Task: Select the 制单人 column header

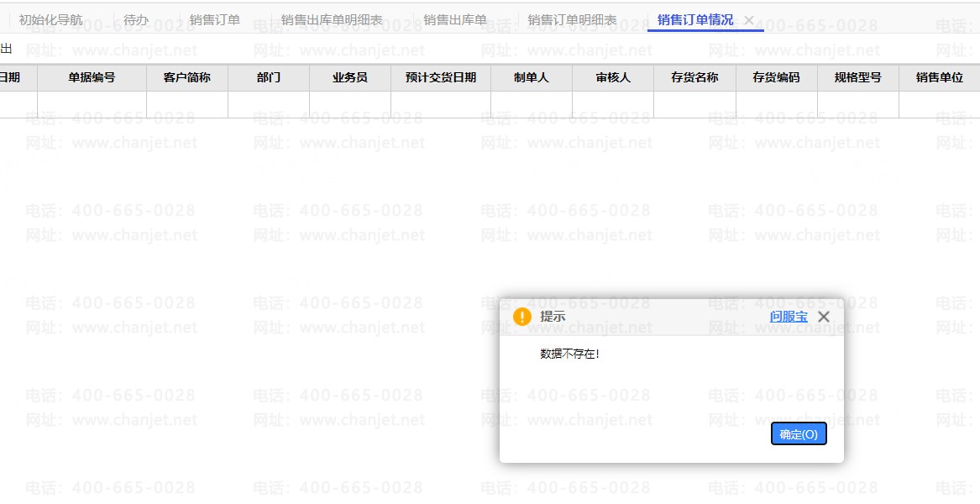Action: click(532, 77)
